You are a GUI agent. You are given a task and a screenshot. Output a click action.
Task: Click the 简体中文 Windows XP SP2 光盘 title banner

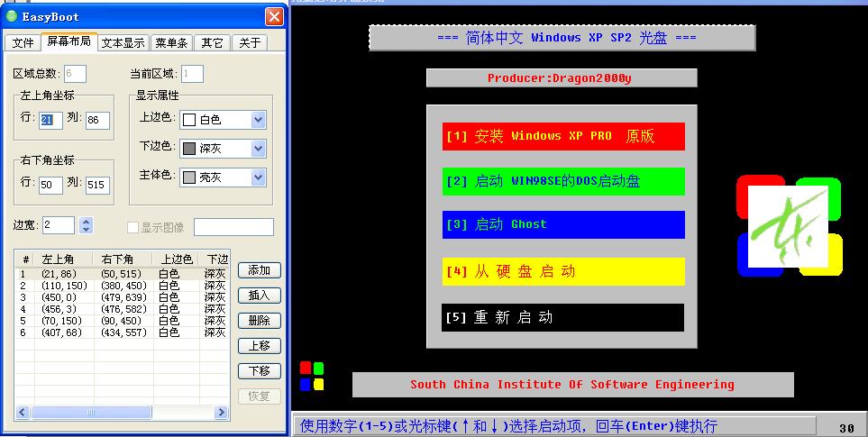(x=562, y=38)
